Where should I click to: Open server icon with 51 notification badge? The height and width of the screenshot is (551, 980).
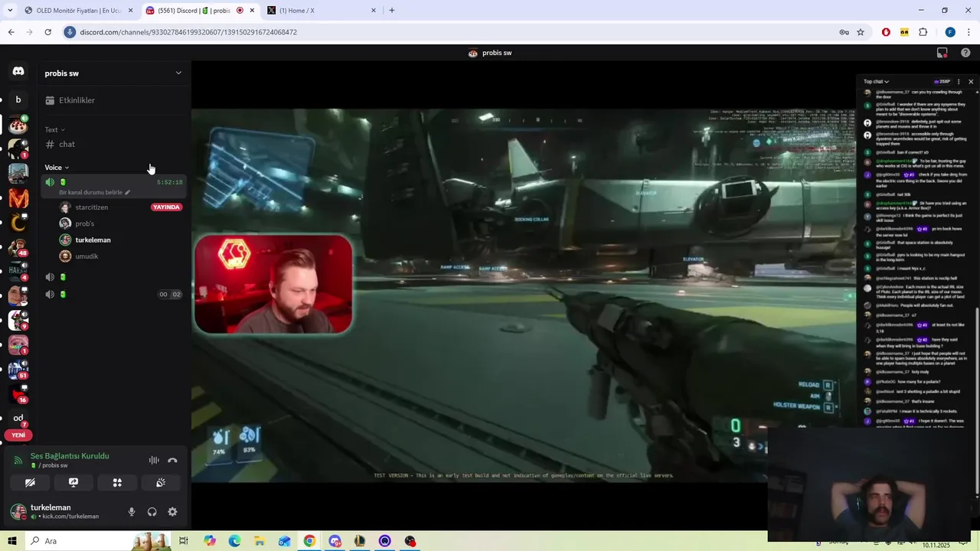coord(18,370)
